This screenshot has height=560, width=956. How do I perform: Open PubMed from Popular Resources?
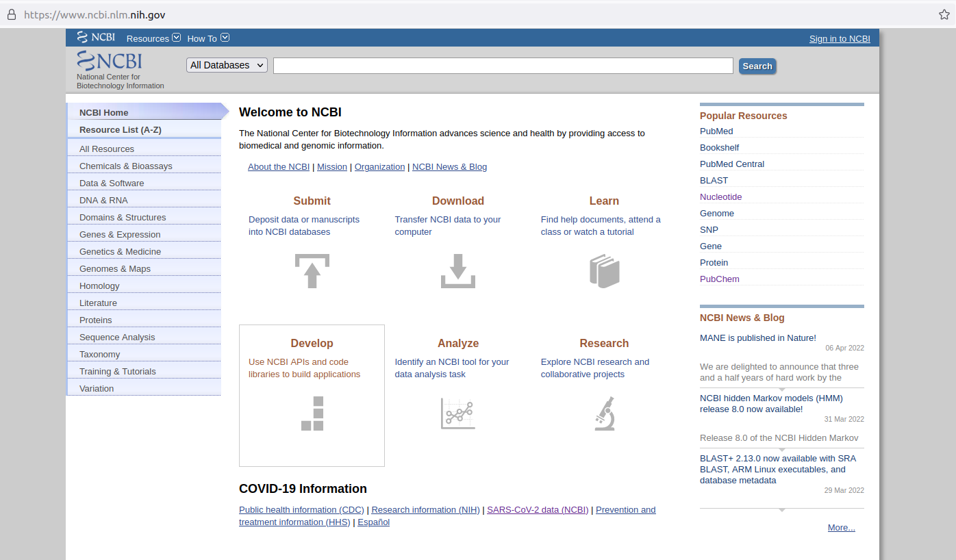pyautogui.click(x=716, y=131)
